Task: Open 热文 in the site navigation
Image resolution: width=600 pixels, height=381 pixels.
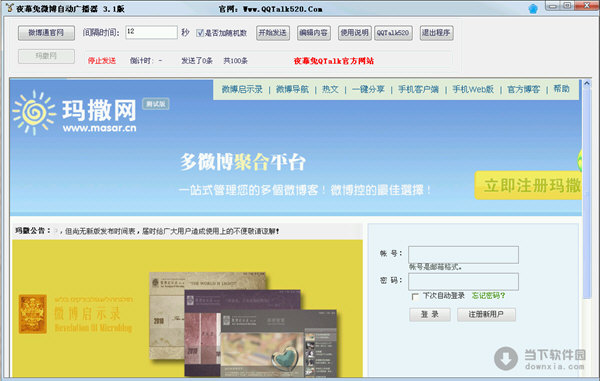Action: point(330,90)
